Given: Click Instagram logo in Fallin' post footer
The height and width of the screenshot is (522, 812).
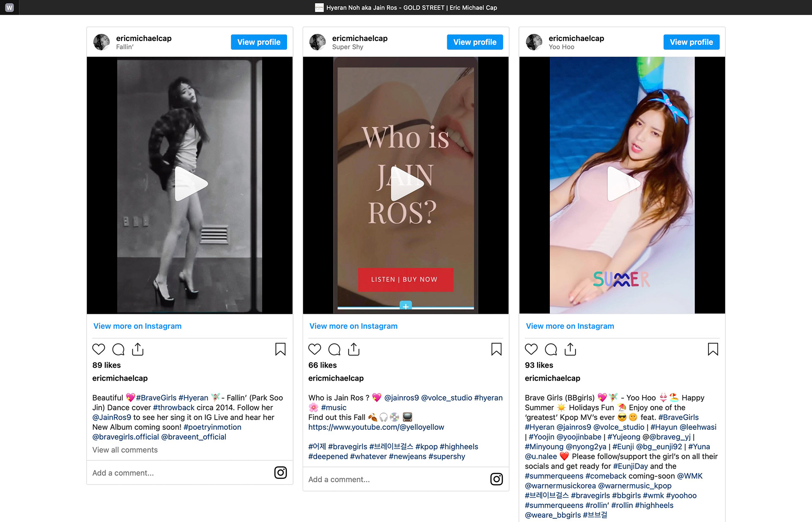Looking at the screenshot, I should [x=280, y=473].
